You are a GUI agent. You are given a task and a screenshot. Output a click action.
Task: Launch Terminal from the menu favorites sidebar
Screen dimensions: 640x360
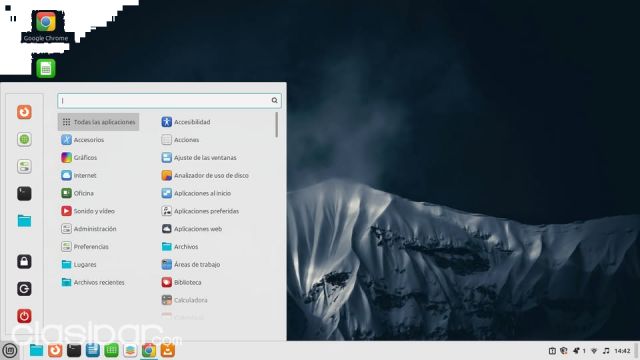(x=24, y=193)
